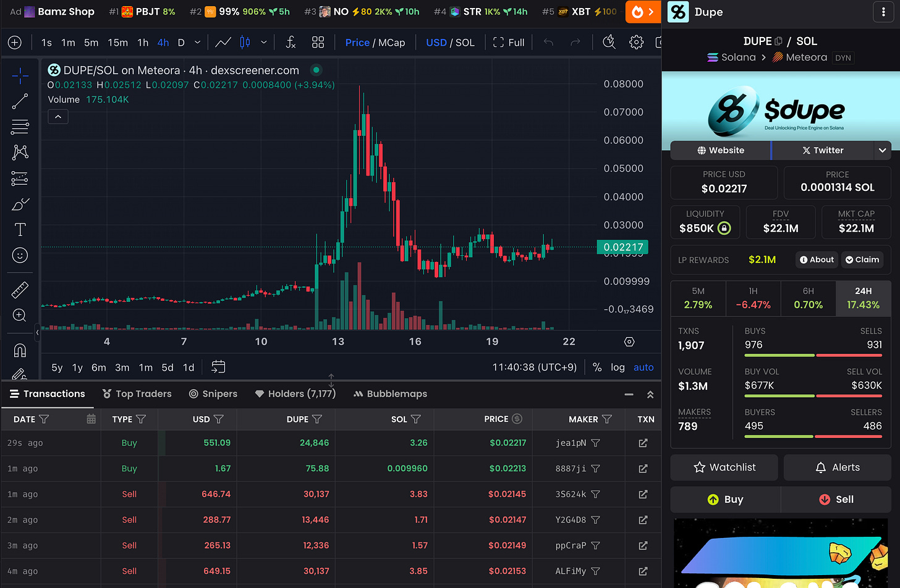Select the 24H stats tab
The image size is (900, 588).
coord(864,298)
